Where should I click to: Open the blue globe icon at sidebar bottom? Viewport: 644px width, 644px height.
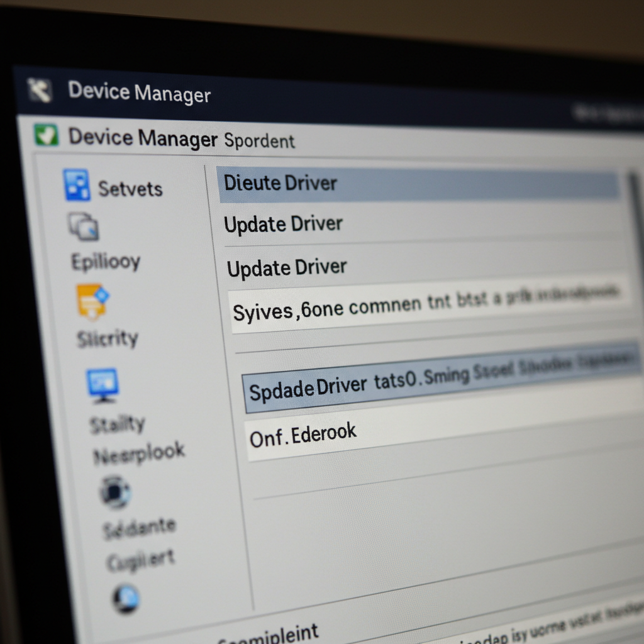(126, 599)
